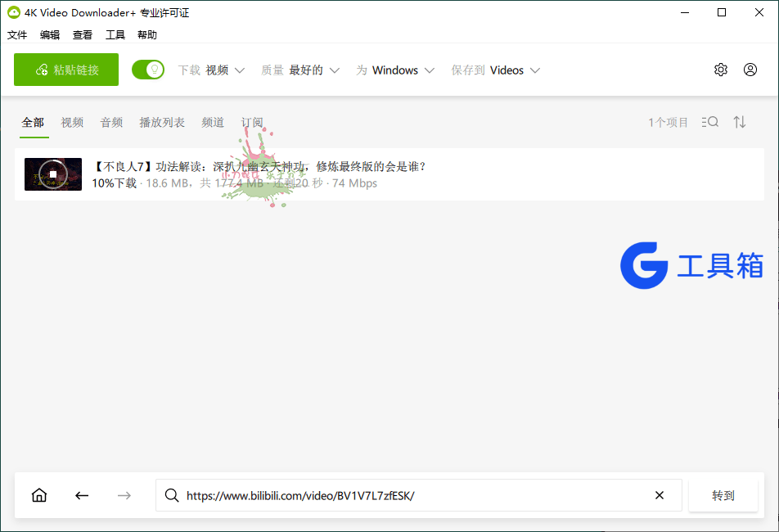Click the 4K Video Downloader app logo icon
Screen dimensions: 779x532
13,12
